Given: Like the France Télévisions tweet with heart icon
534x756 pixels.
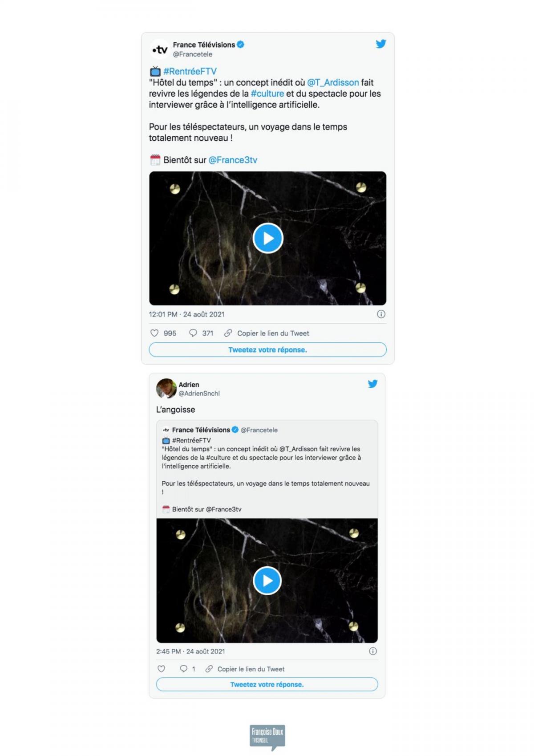Looking at the screenshot, I should 154,333.
